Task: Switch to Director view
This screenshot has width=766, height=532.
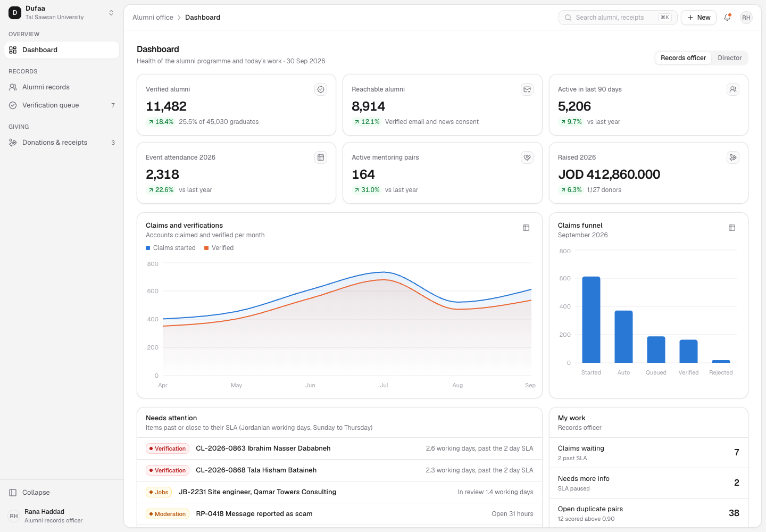Action: pos(730,58)
